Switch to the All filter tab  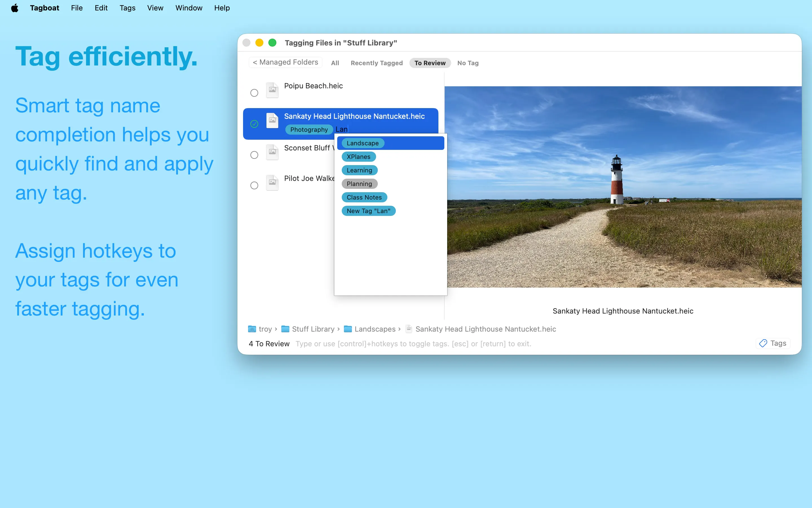pos(335,63)
